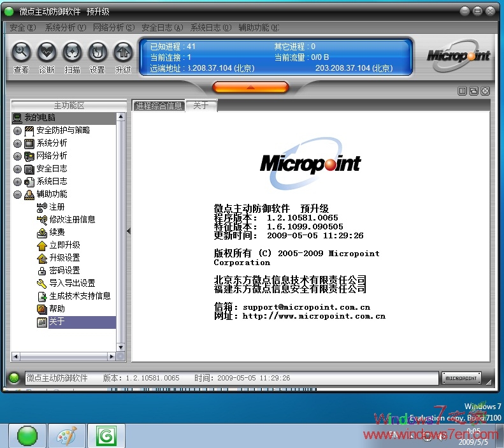This screenshot has width=504, height=448.
Task: Click the Micropoint logo in the header
Action: click(x=458, y=56)
